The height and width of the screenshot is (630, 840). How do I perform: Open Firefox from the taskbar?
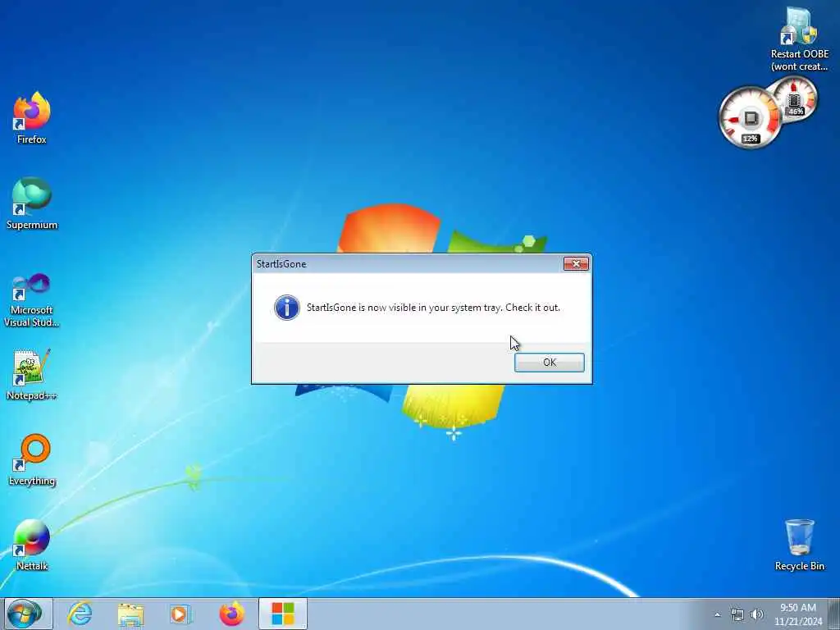click(231, 614)
